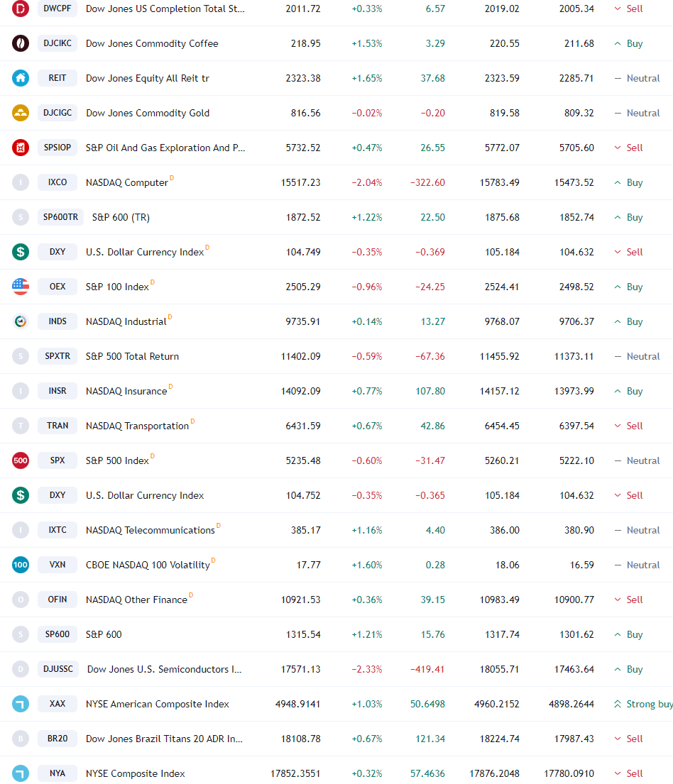Click the S&P 600 (TR) price 1872.52
673x784 pixels.
pos(303,218)
